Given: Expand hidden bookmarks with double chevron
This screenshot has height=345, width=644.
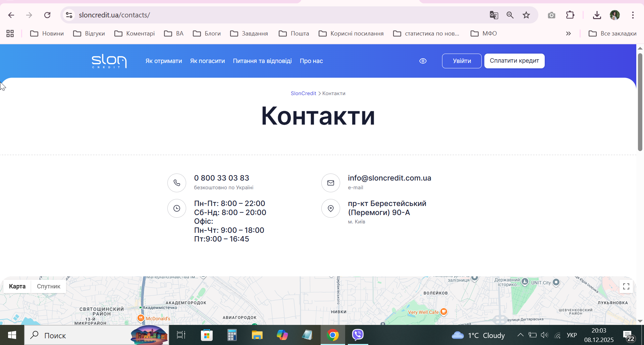Looking at the screenshot, I should [x=569, y=33].
